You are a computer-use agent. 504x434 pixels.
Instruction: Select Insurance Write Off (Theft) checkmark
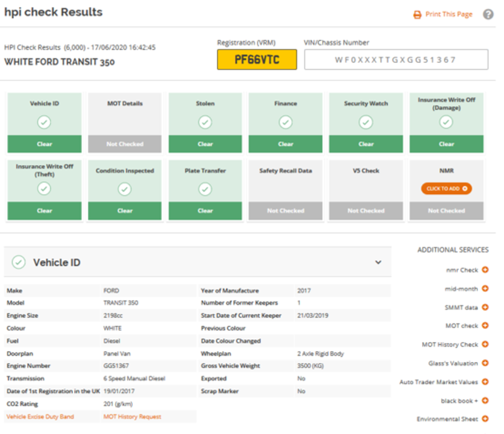44,189
